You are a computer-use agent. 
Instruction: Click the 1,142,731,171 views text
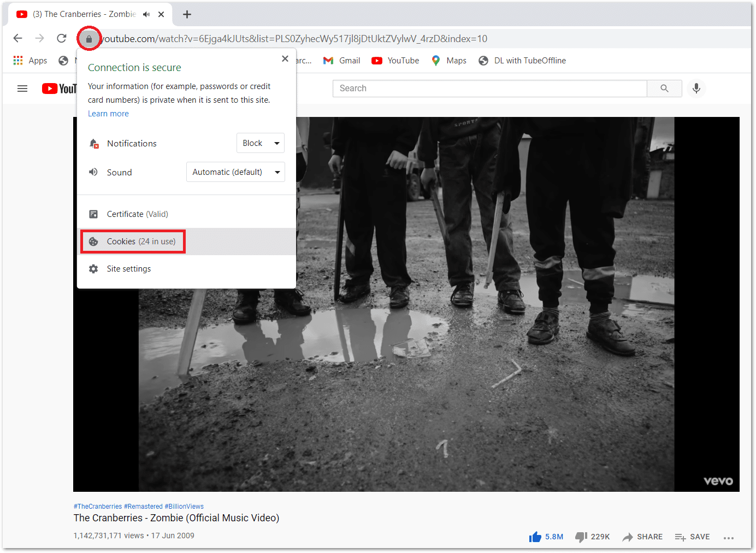pos(109,536)
